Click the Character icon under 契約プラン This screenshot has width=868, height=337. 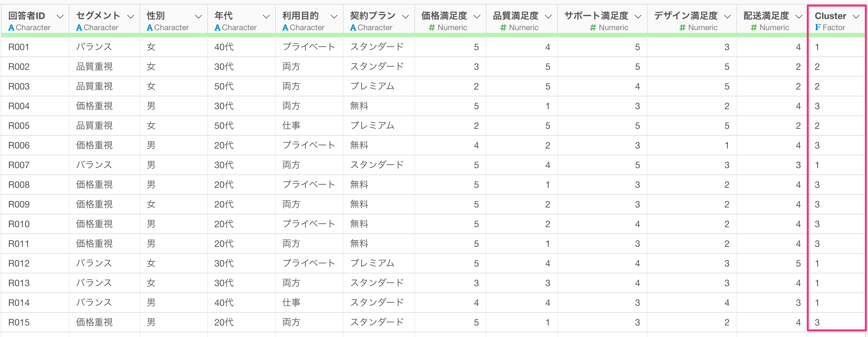pos(353,28)
